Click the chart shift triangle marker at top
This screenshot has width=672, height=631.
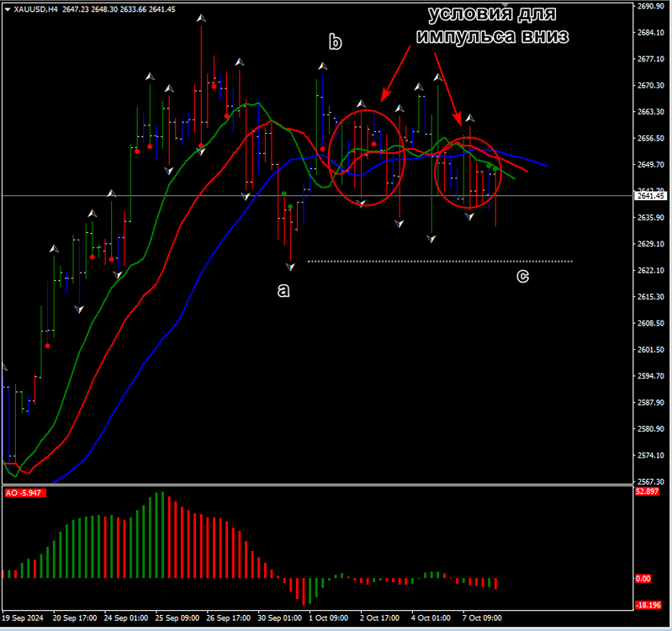(x=505, y=4)
